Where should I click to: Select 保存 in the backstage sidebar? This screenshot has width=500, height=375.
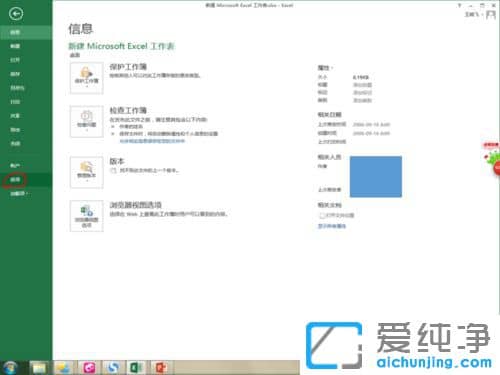26,74
